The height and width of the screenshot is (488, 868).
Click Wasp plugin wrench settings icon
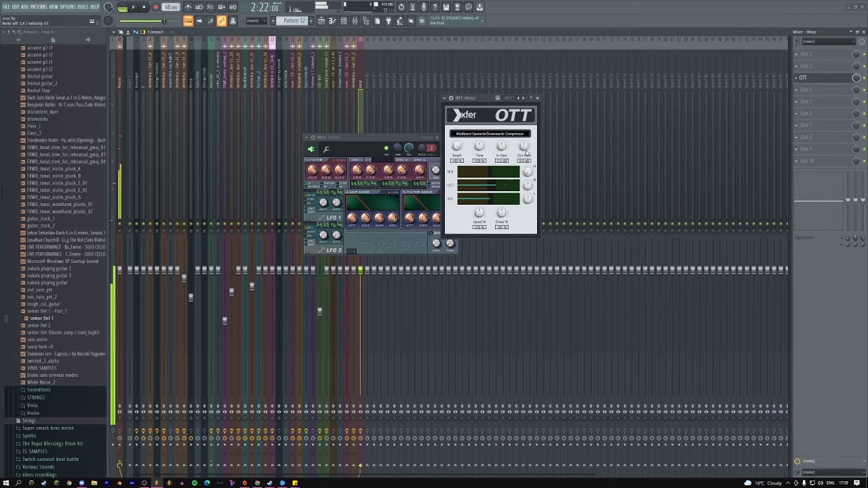pos(326,149)
